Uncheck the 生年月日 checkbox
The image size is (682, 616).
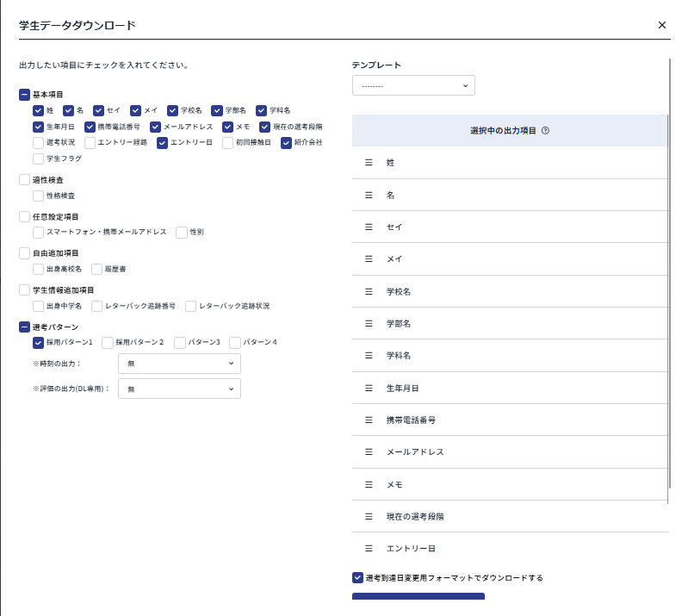38,127
